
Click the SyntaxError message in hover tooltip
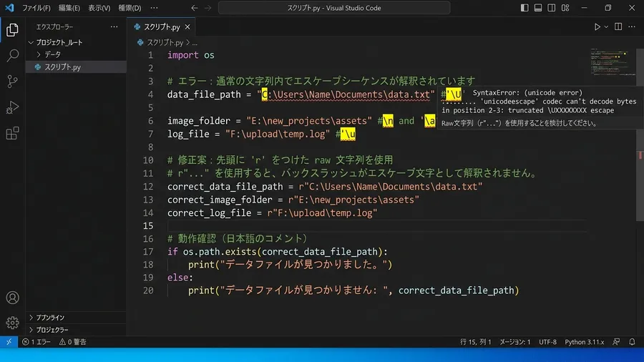(539, 102)
